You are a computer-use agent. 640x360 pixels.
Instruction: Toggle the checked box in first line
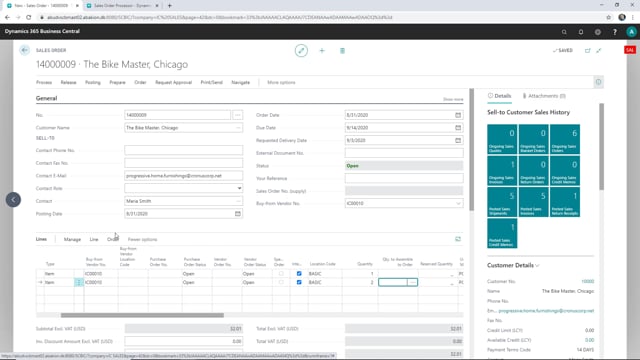click(299, 274)
